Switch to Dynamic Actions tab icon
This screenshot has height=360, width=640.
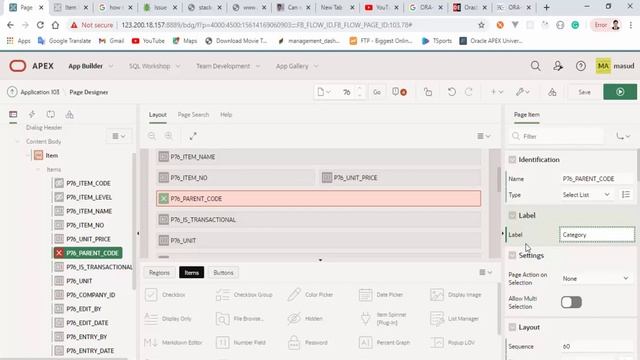32,114
